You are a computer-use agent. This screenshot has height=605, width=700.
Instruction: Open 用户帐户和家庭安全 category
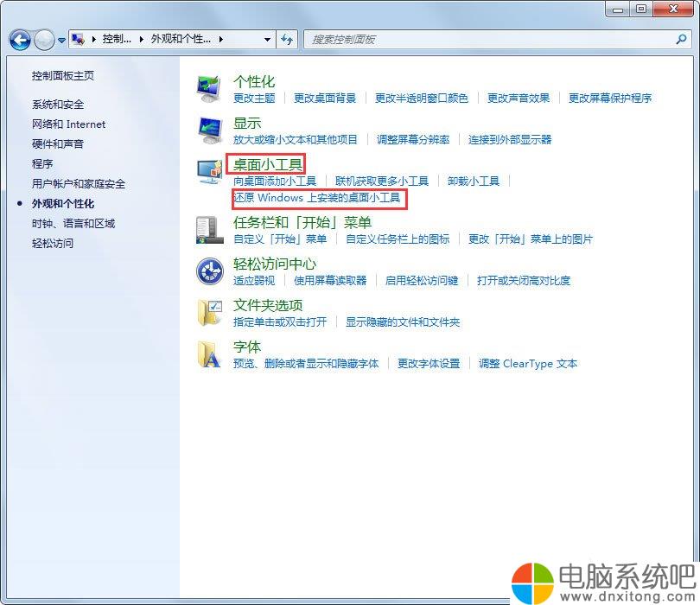(79, 183)
